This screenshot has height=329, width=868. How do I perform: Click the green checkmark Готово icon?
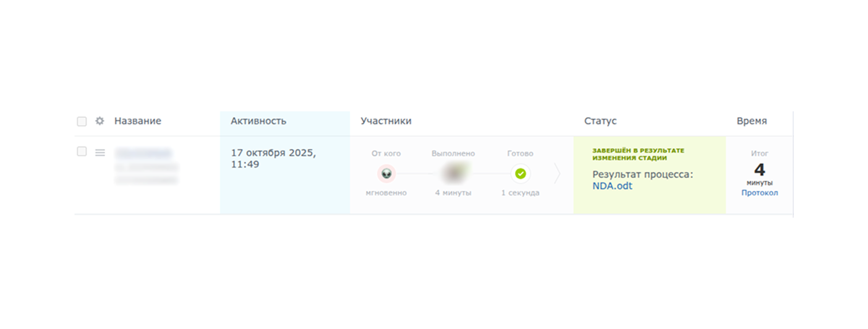point(520,174)
